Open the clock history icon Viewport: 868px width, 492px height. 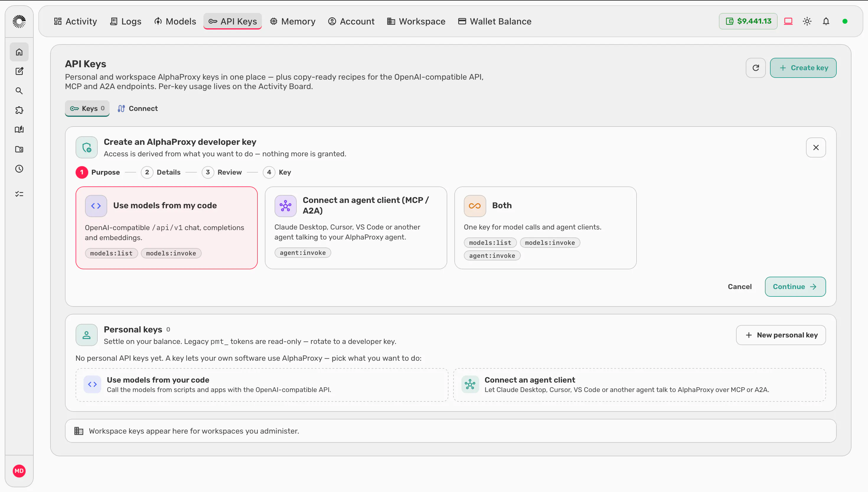click(19, 169)
